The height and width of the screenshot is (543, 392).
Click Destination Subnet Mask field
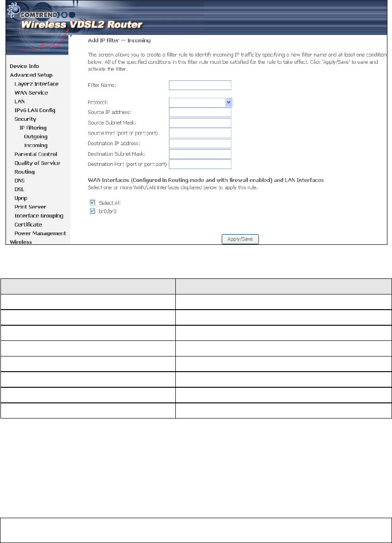pyautogui.click(x=200, y=154)
